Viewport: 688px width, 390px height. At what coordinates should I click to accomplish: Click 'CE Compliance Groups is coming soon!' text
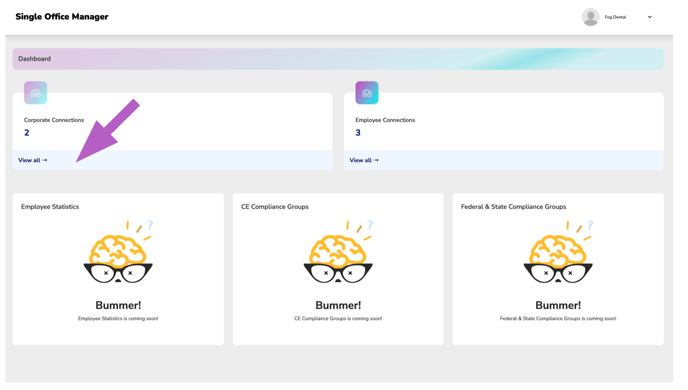pos(338,318)
